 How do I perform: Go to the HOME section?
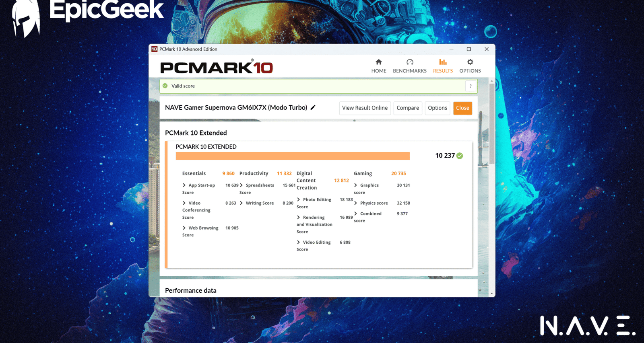[x=378, y=66]
